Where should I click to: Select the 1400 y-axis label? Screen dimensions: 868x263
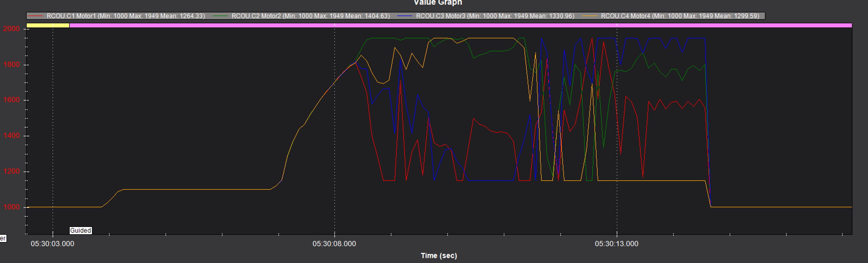(x=11, y=136)
